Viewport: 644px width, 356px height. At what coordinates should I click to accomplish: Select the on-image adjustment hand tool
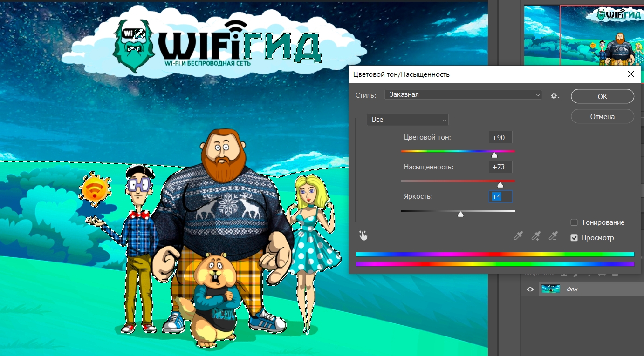click(363, 235)
